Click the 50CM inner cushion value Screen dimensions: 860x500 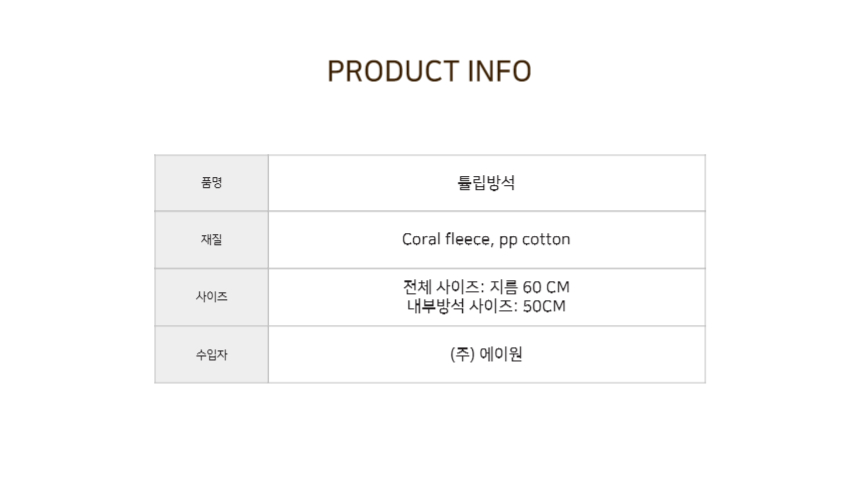(x=544, y=306)
